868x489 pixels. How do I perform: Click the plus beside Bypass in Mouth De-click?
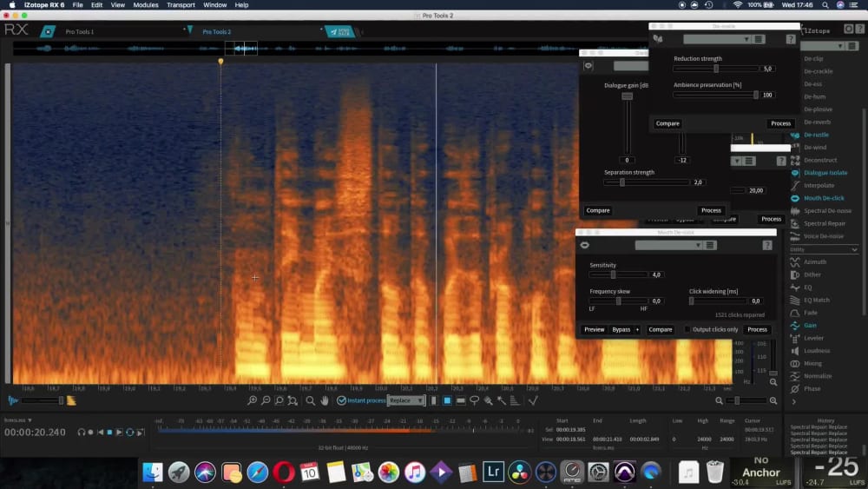pyautogui.click(x=637, y=329)
